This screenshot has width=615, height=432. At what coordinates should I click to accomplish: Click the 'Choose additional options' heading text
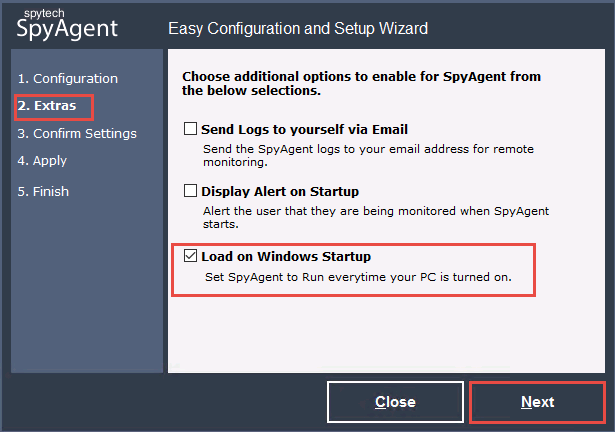coord(361,83)
